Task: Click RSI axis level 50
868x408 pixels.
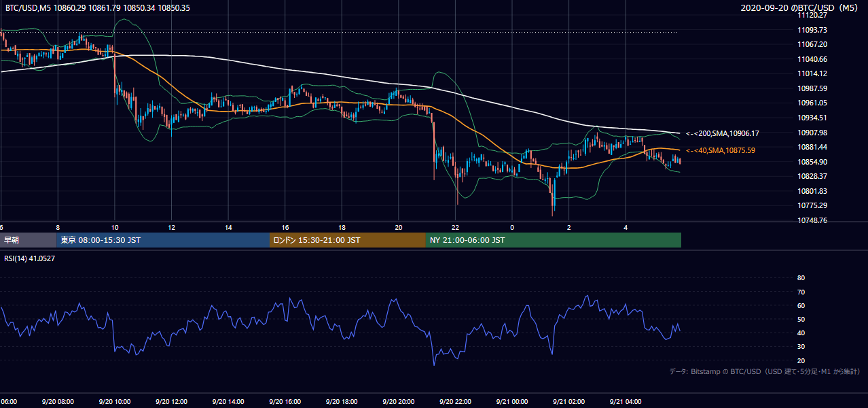Action: click(801, 319)
